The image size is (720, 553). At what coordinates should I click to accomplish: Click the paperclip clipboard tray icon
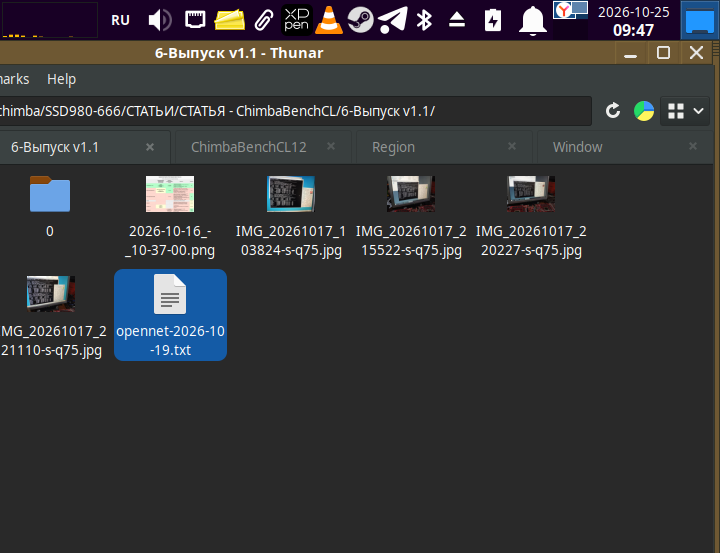[x=264, y=20]
